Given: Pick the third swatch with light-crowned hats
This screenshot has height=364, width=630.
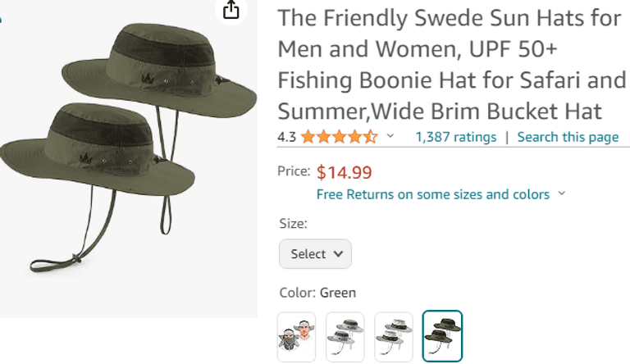Looking at the screenshot, I should pyautogui.click(x=394, y=336).
